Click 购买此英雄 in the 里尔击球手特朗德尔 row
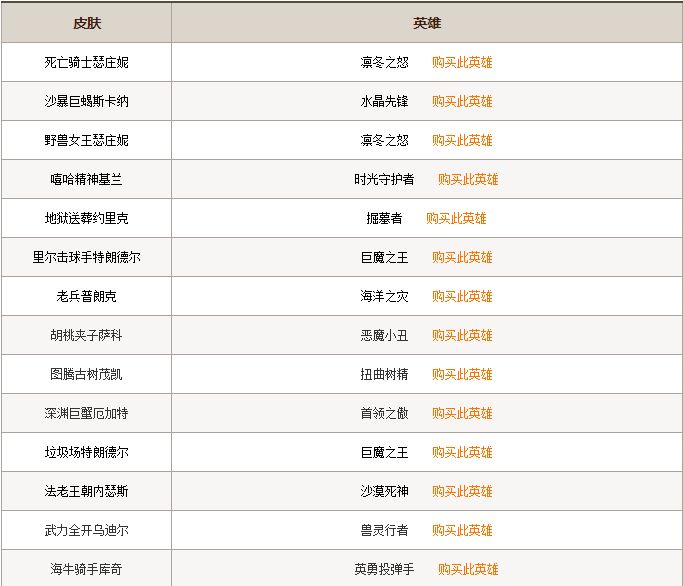Screen dimensions: 683x586 (x=462, y=257)
